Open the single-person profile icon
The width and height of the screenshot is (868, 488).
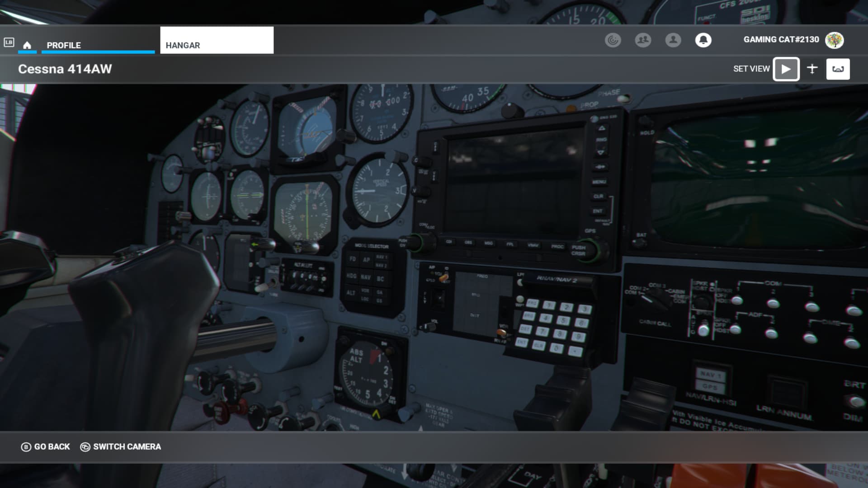click(673, 40)
